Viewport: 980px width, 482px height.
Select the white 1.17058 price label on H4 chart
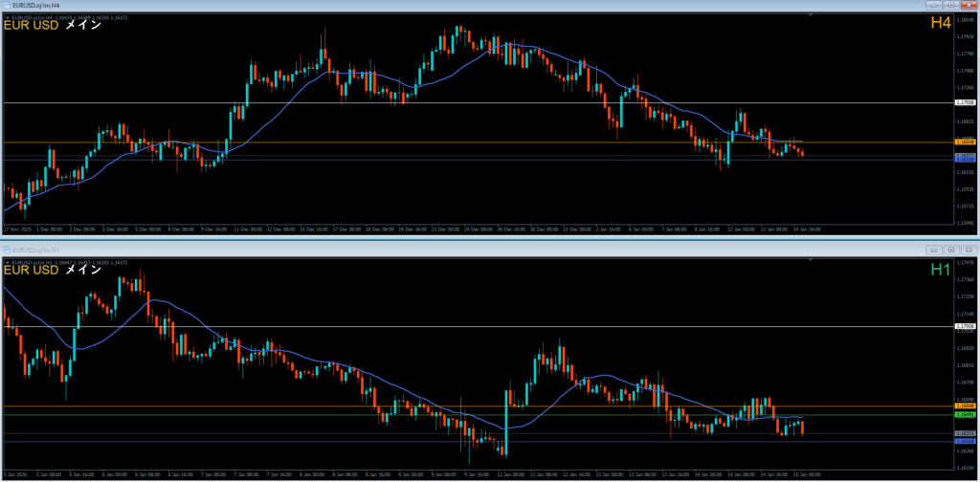point(965,102)
